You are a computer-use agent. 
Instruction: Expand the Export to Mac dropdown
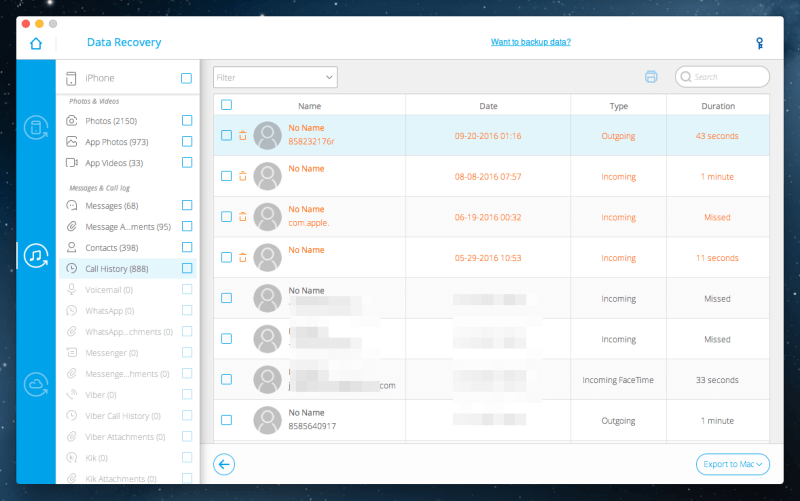click(x=733, y=464)
